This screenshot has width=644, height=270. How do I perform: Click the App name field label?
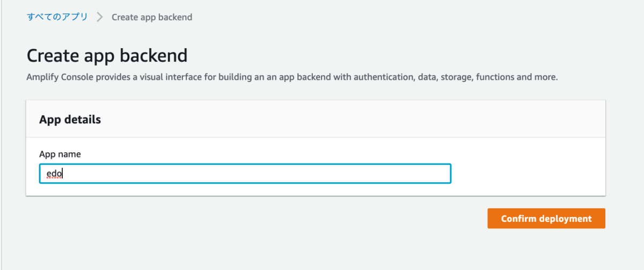click(x=60, y=154)
